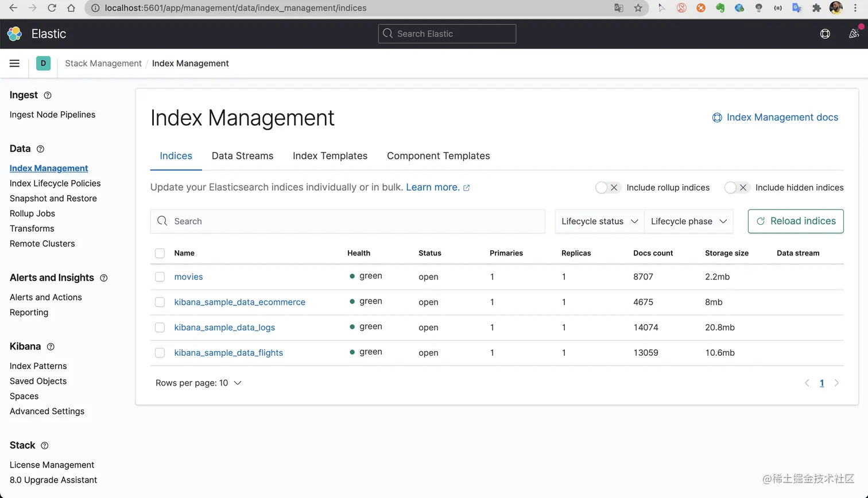This screenshot has width=868, height=498.
Task: Bookmark this page with the star icon
Action: coord(638,8)
